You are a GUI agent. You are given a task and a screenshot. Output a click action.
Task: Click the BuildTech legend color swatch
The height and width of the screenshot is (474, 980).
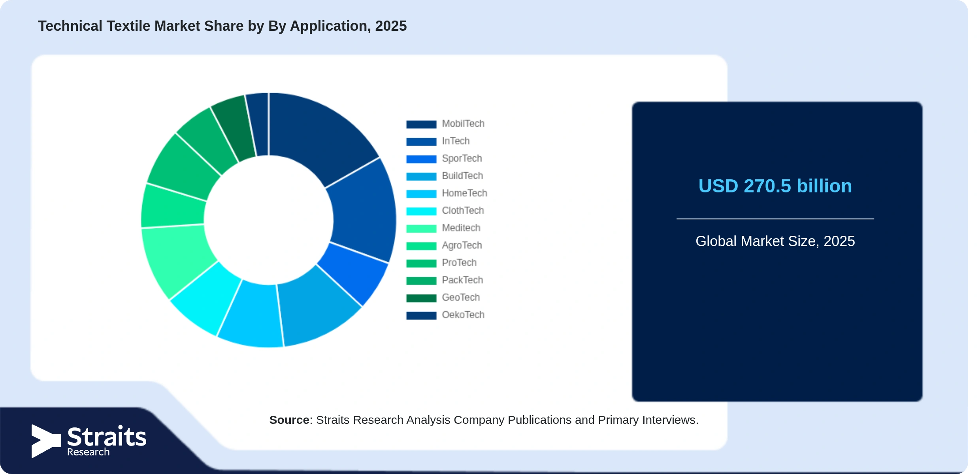click(421, 176)
